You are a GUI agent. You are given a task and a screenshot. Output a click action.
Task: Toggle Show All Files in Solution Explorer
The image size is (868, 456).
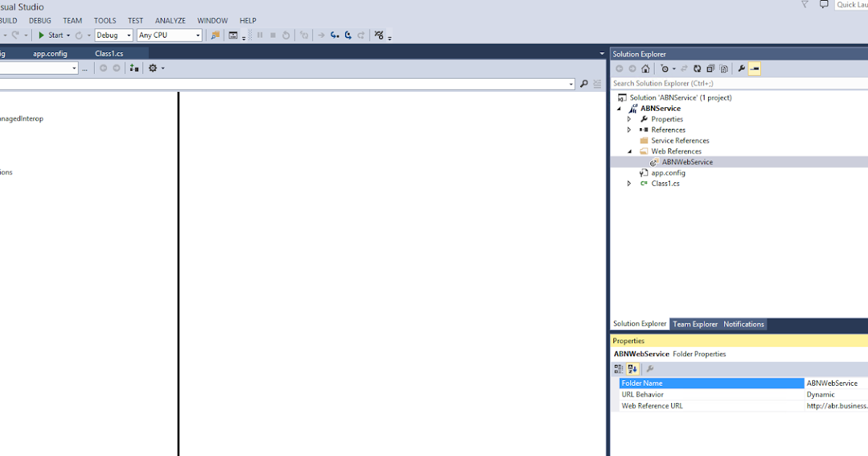pos(723,69)
